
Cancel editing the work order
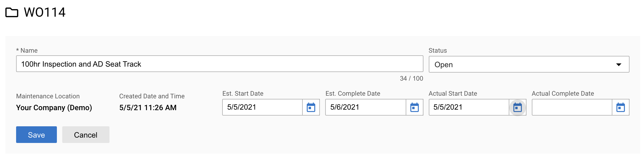(86, 135)
